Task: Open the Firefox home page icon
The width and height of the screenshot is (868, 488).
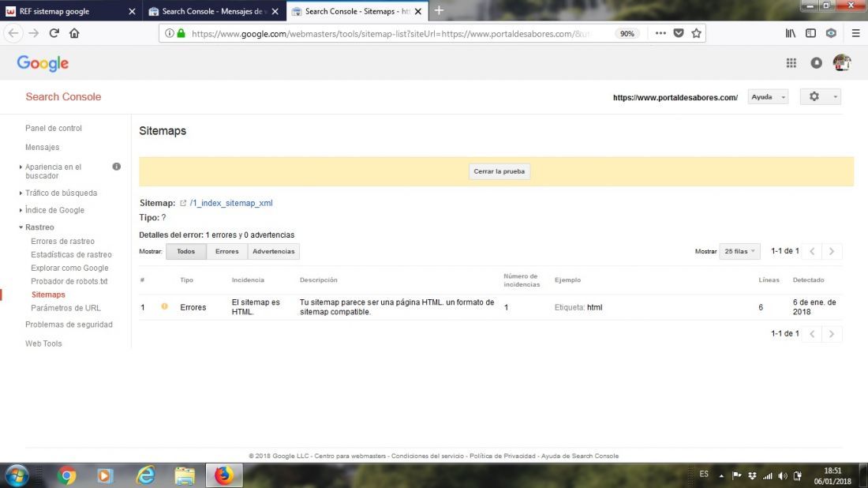Action: [x=74, y=33]
